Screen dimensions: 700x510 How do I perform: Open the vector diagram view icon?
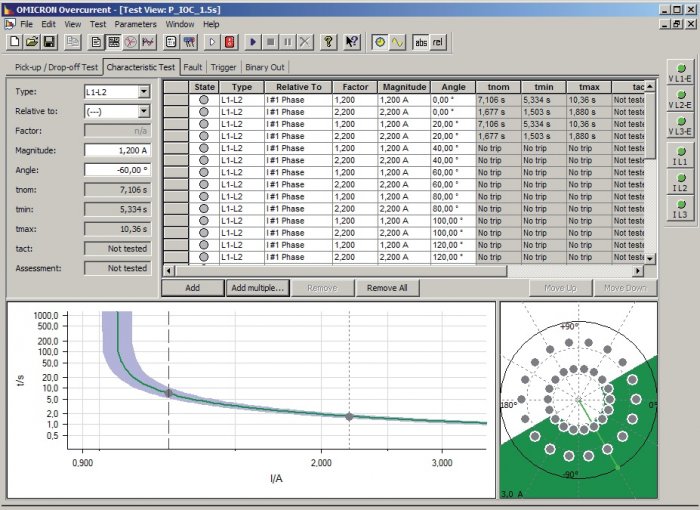pyautogui.click(x=130, y=42)
